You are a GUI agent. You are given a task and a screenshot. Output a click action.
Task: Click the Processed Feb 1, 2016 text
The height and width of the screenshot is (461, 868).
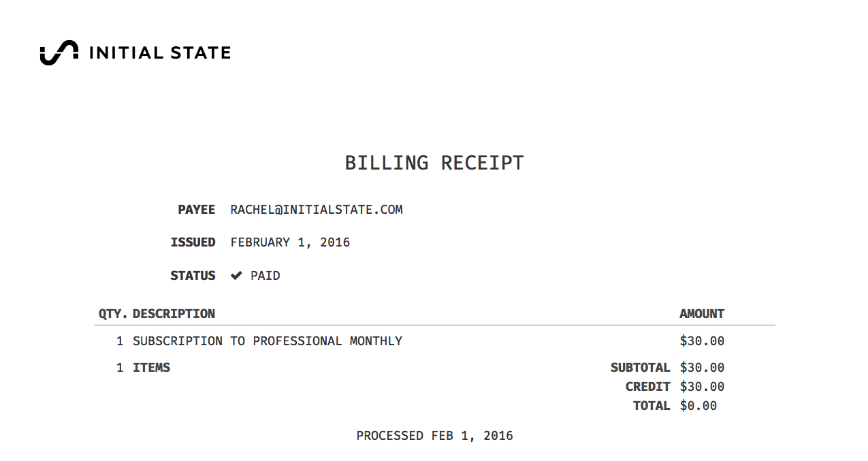pos(434,436)
